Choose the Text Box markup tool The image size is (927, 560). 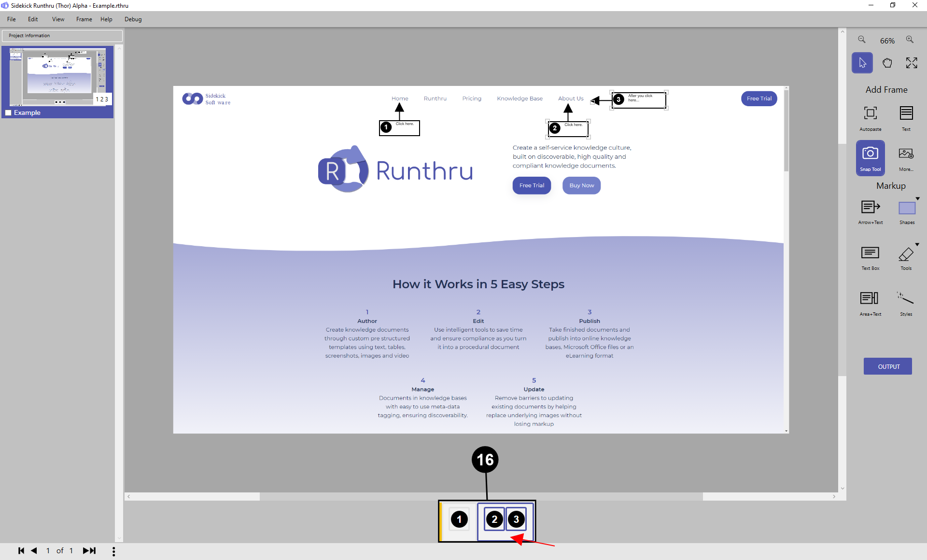(x=871, y=258)
